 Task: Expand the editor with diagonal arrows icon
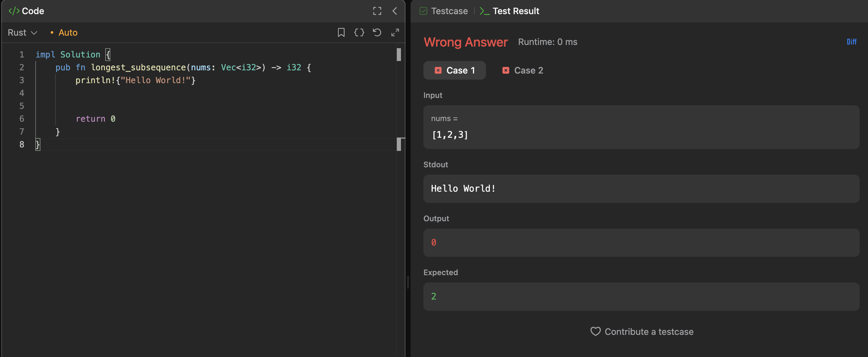point(395,32)
